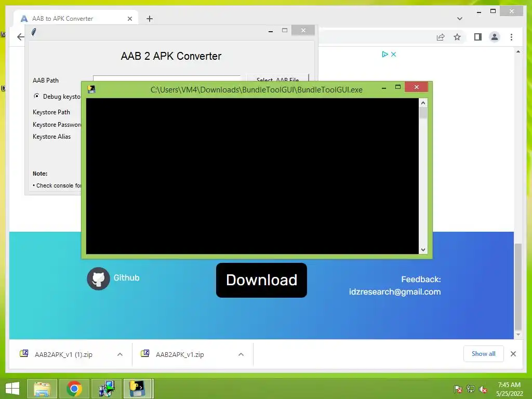Select the Debug keystore radio button
This screenshot has height=399, width=532.
coord(36,96)
